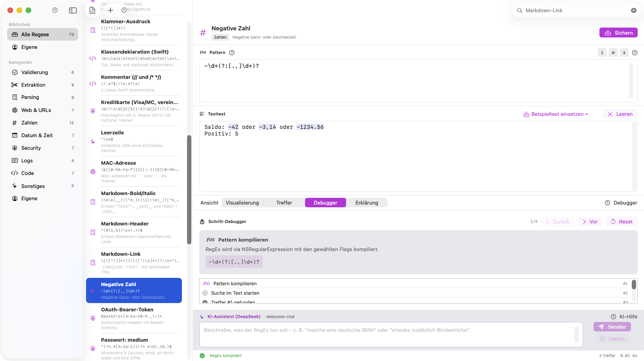Viewport: 644px width, 361px height.
Task: Click the help question mark in sidebar header
Action: point(55,10)
